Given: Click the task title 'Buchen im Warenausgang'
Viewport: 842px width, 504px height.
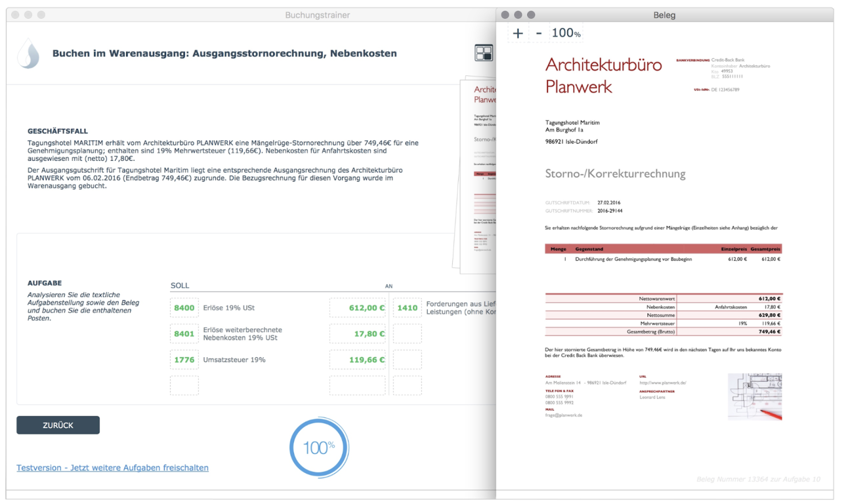Looking at the screenshot, I should 225,53.
